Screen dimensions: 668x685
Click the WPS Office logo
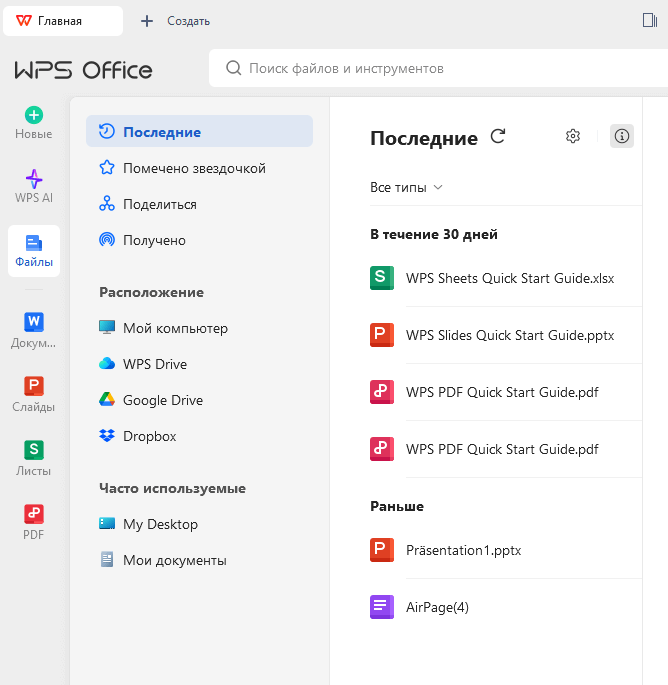tap(83, 70)
